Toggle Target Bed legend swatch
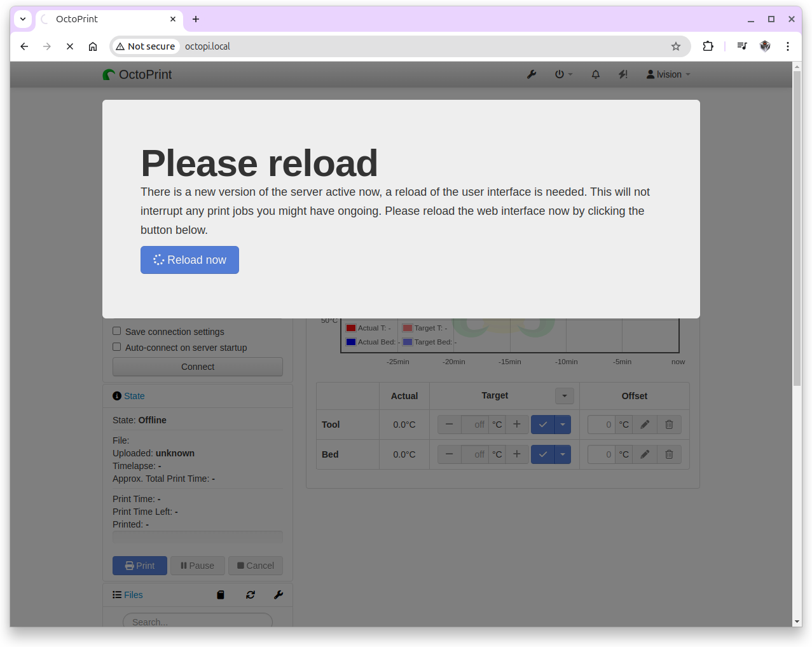This screenshot has width=812, height=647. pyautogui.click(x=408, y=342)
